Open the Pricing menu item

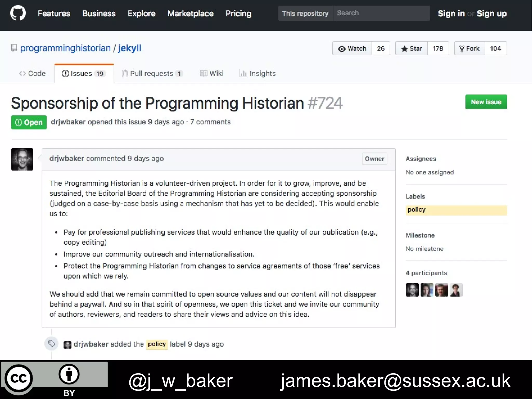[x=238, y=14]
